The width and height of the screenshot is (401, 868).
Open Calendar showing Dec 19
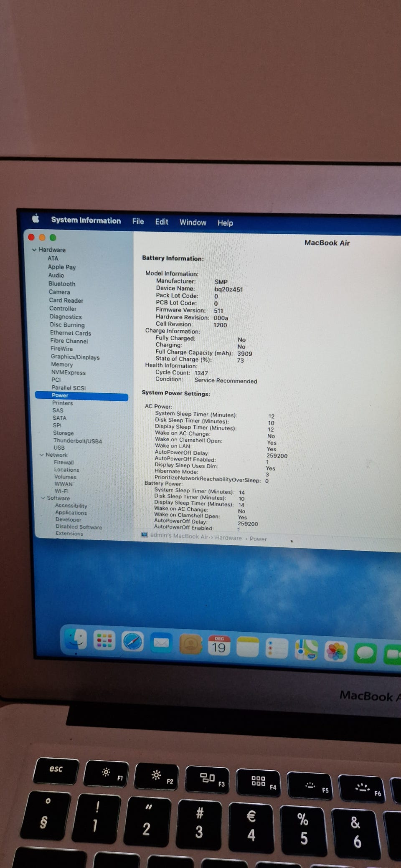[219, 646]
